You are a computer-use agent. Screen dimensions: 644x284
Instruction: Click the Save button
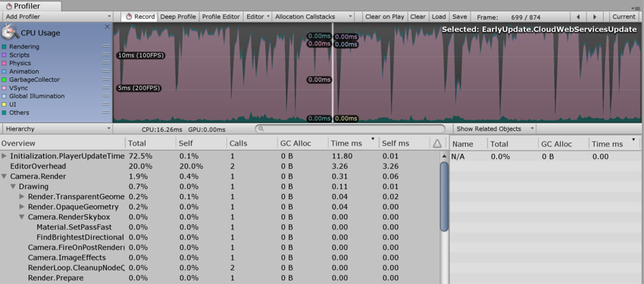click(460, 17)
